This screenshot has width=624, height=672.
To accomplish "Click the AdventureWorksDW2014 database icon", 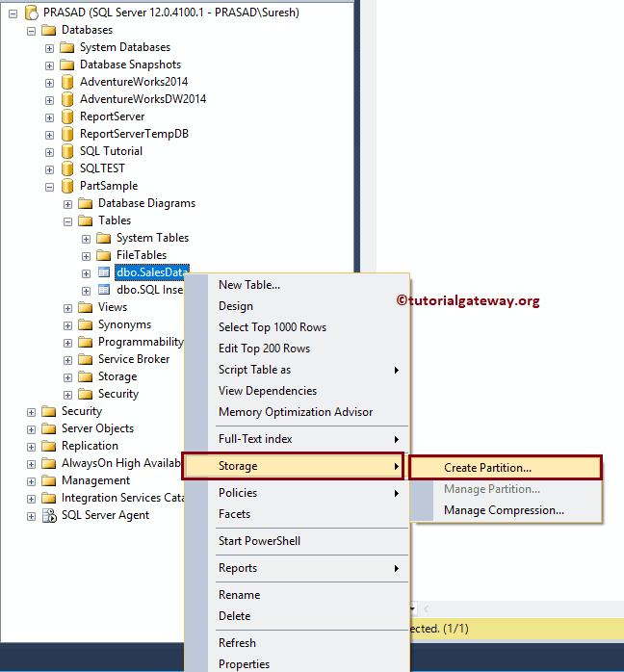I will click(x=67, y=99).
